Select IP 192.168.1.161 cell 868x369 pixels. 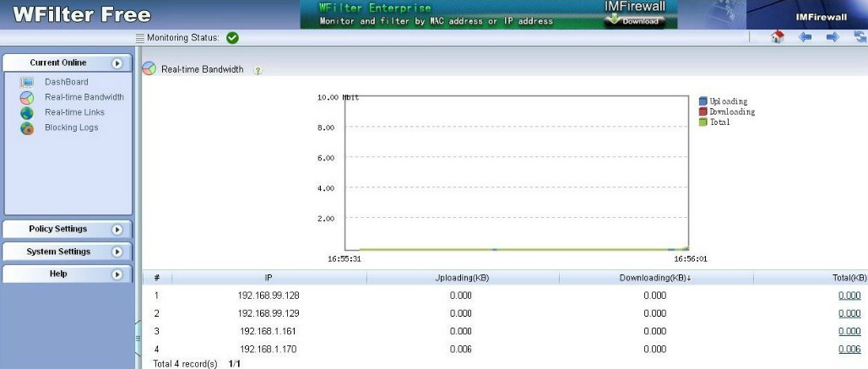[269, 331]
